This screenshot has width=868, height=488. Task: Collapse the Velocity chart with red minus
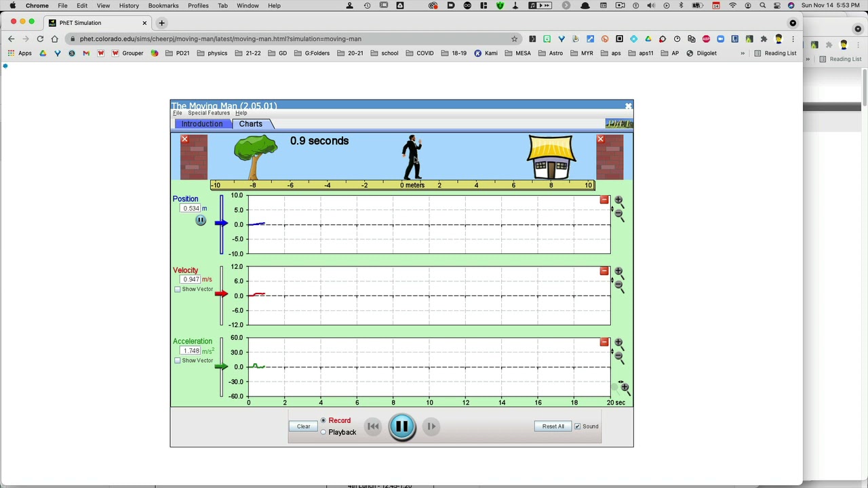(x=604, y=271)
